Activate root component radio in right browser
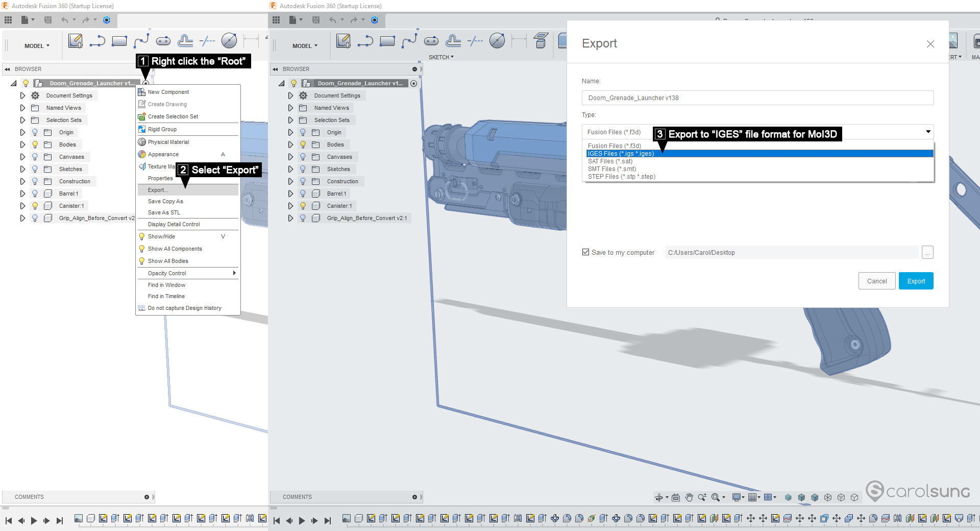Image resolution: width=980 pixels, height=531 pixels. 413,83
